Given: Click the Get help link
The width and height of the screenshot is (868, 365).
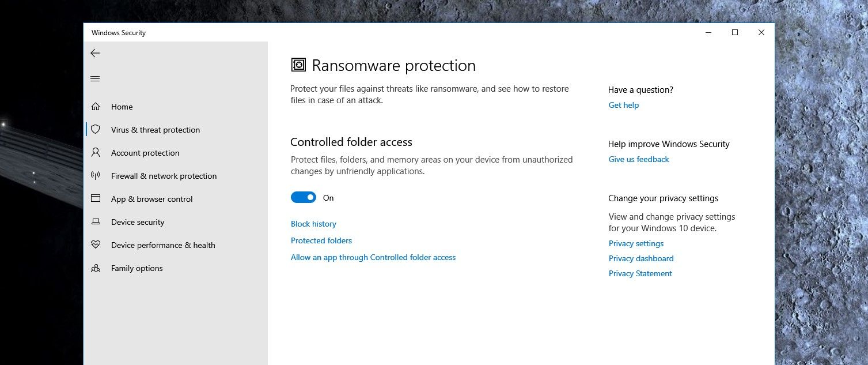Looking at the screenshot, I should 624,105.
